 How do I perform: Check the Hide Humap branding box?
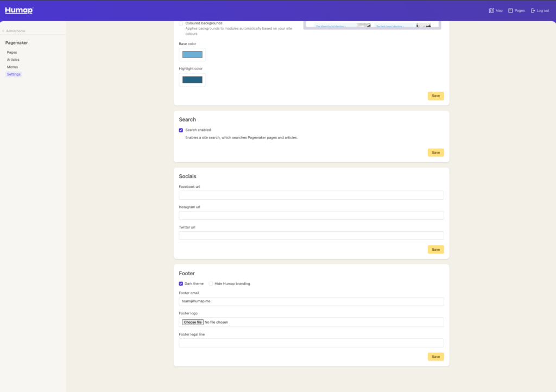pos(211,283)
